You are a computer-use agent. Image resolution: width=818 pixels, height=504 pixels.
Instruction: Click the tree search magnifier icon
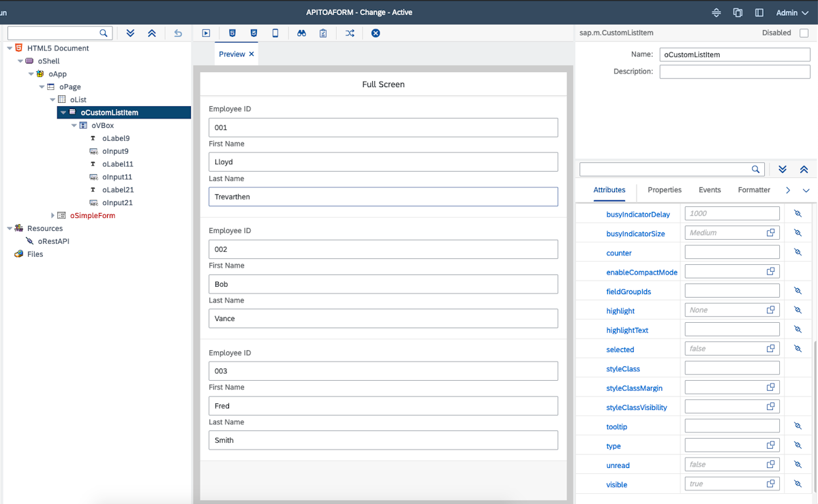pyautogui.click(x=104, y=33)
